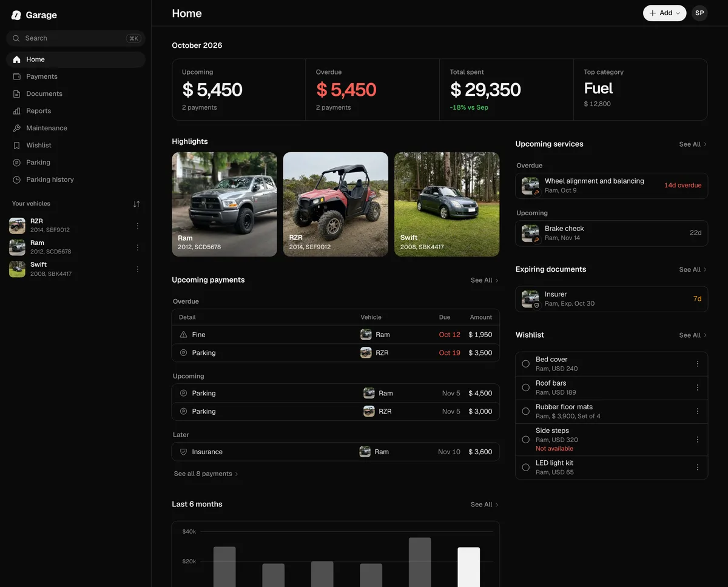
Task: Open Rubber floor mats options menu
Action: (698, 411)
